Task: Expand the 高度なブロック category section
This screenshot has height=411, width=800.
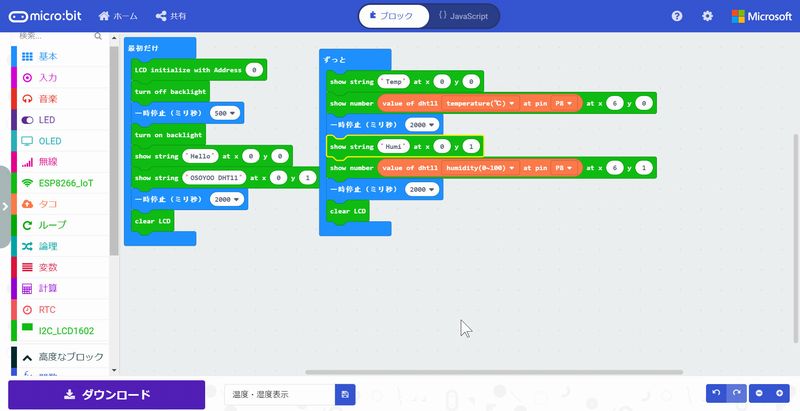Action: (x=63, y=356)
